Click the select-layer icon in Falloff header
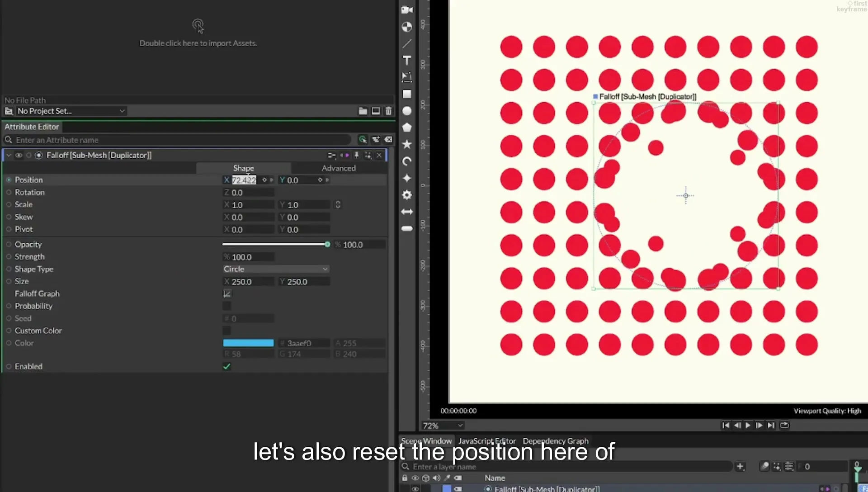Image resolution: width=868 pixels, height=492 pixels. coord(368,155)
